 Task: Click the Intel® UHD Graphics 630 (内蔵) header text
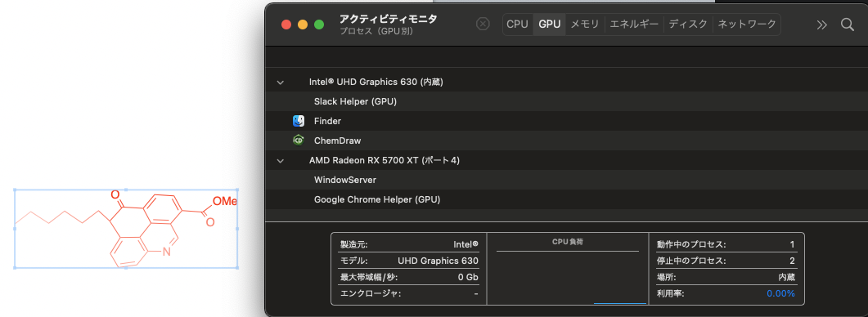pyautogui.click(x=376, y=82)
